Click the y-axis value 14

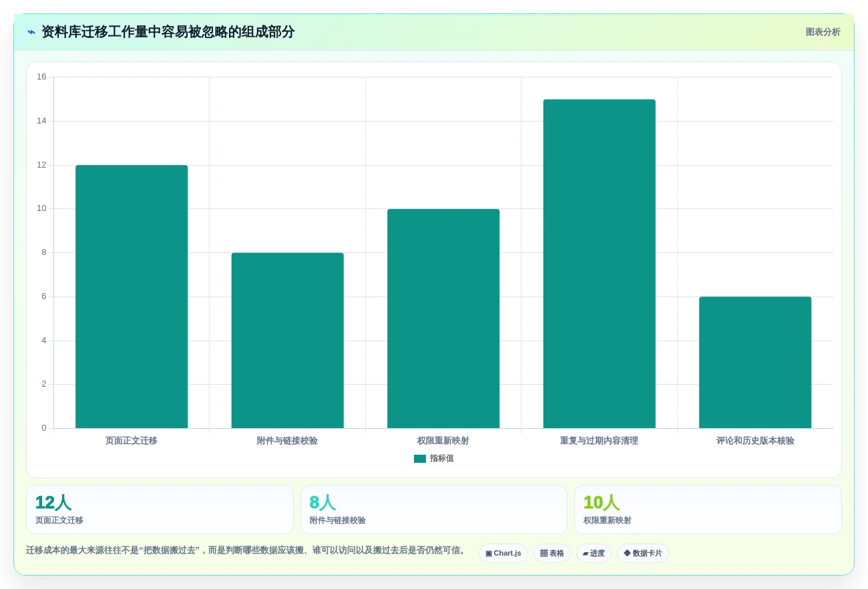click(41, 121)
